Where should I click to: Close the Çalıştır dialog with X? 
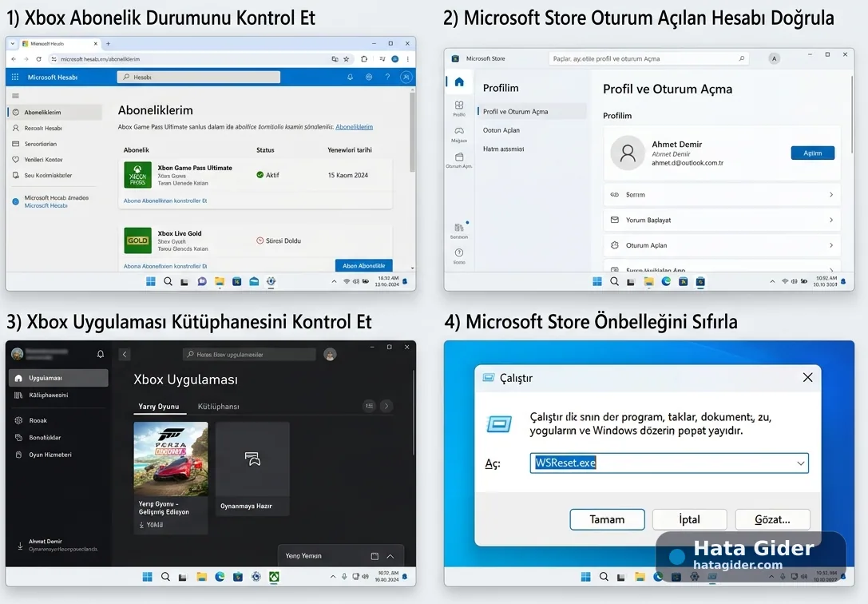click(807, 378)
